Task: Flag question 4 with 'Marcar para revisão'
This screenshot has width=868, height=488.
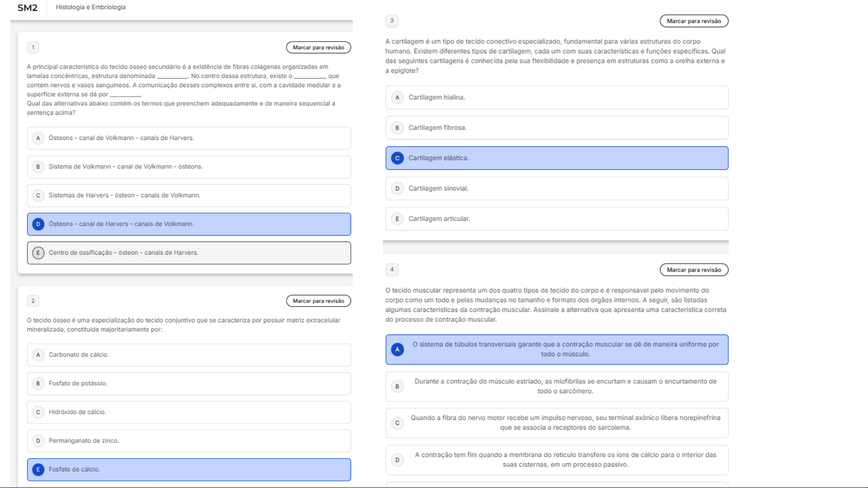Action: pyautogui.click(x=694, y=270)
